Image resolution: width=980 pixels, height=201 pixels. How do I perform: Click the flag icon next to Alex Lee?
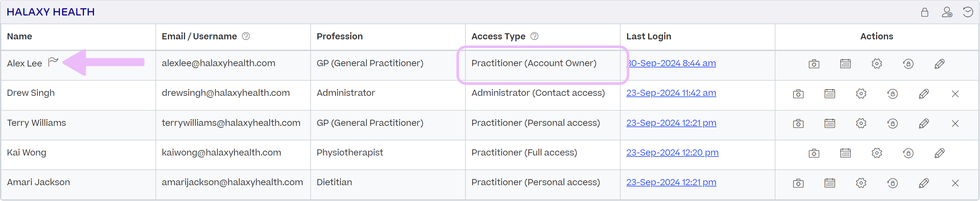53,61
